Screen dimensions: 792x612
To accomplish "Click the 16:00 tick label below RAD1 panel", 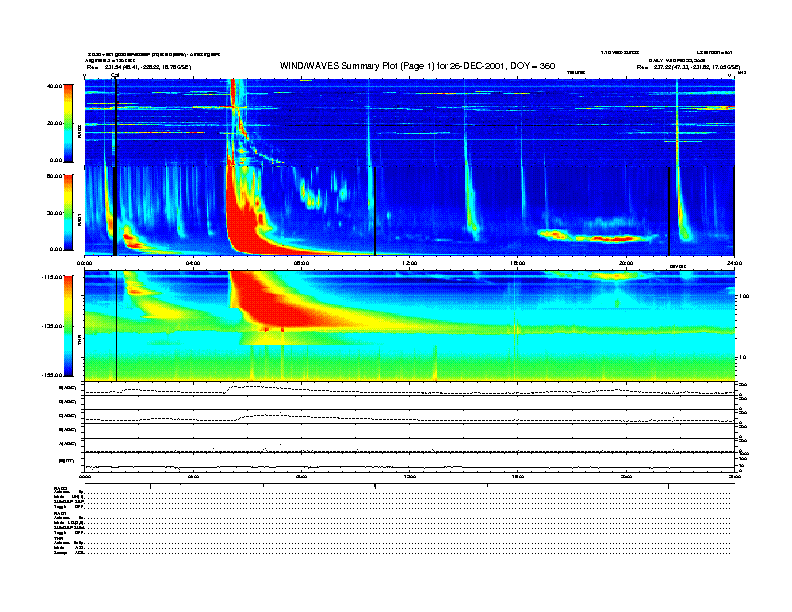I will click(x=518, y=263).
